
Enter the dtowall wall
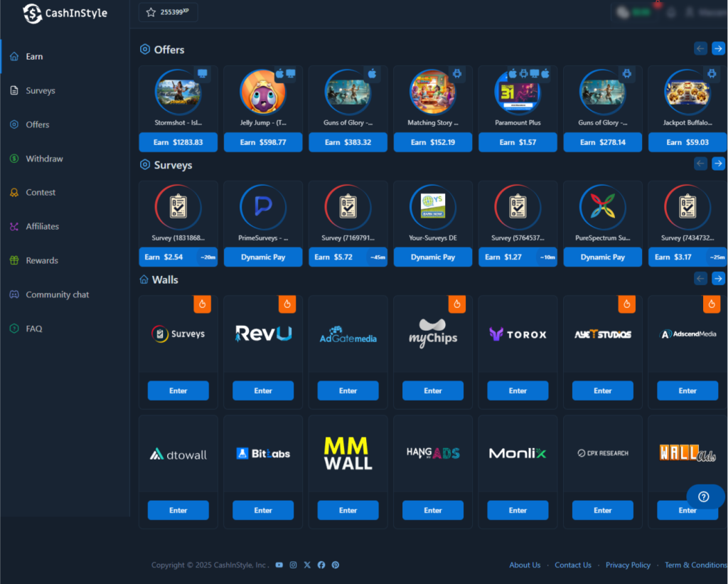tap(178, 510)
